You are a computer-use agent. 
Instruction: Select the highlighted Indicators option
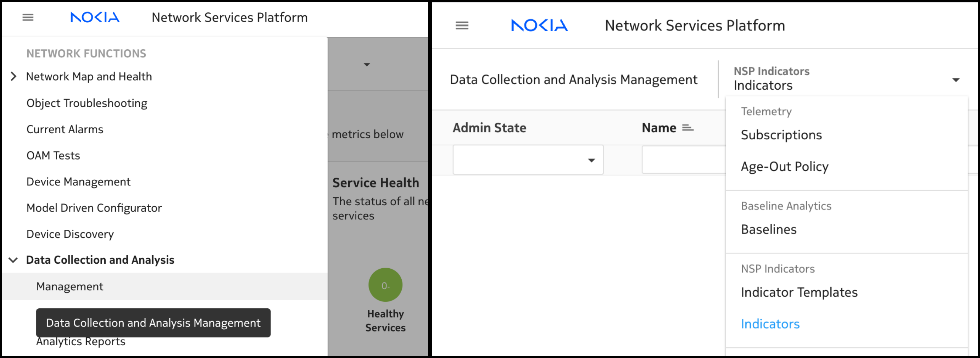pos(770,324)
